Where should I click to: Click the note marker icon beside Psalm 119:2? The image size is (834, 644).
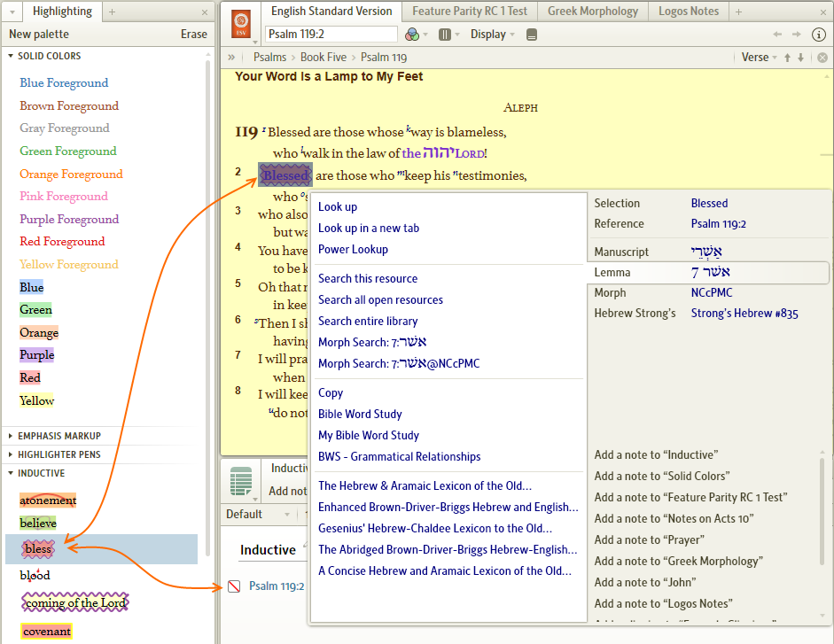click(x=234, y=586)
